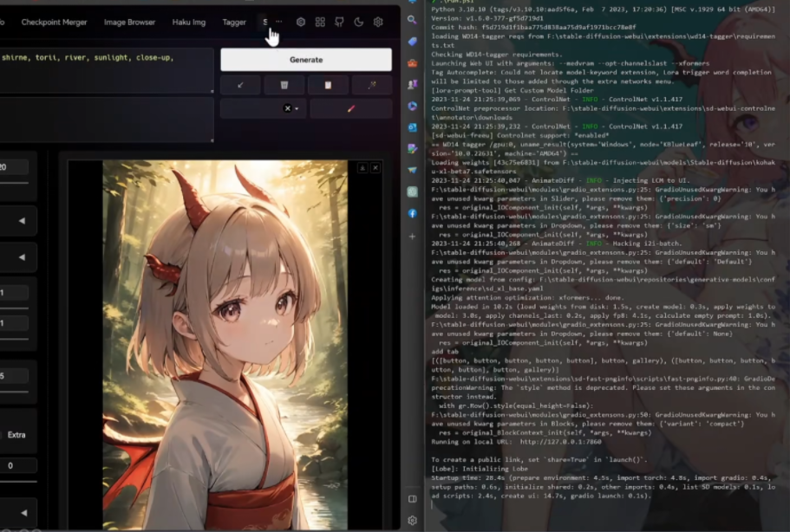This screenshot has width=790, height=532.
Task: Click local URL http://127.0.0.1:7860 in terminal
Action: click(x=560, y=442)
